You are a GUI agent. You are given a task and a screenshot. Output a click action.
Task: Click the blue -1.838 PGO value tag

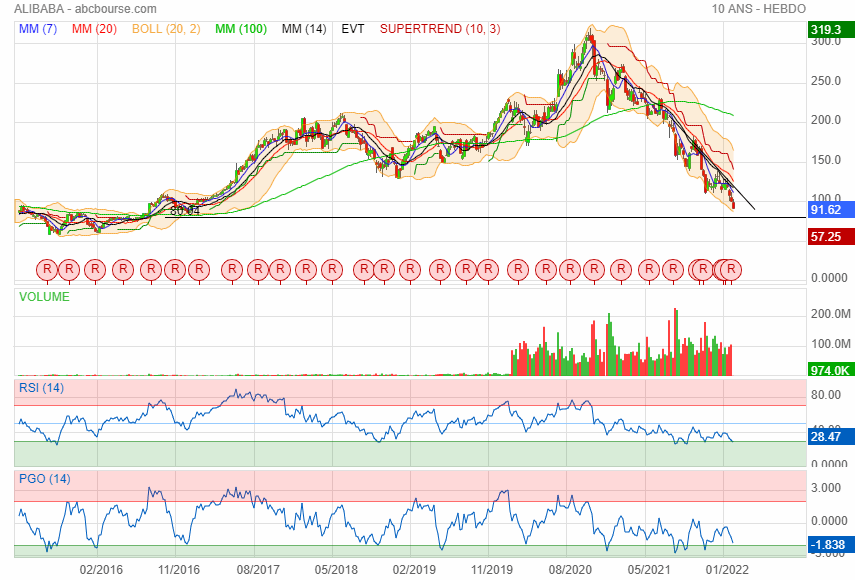pos(831,545)
